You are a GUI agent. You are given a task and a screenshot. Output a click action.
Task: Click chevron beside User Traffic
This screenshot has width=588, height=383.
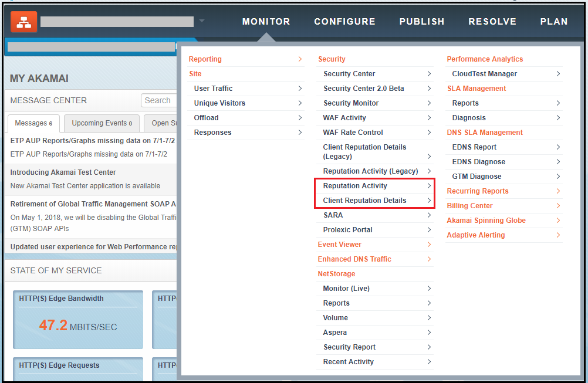pos(300,89)
